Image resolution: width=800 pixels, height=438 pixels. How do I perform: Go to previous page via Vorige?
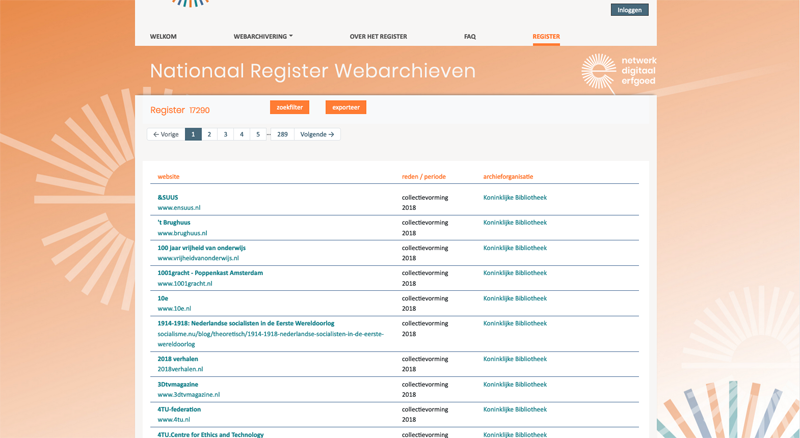pyautogui.click(x=166, y=134)
